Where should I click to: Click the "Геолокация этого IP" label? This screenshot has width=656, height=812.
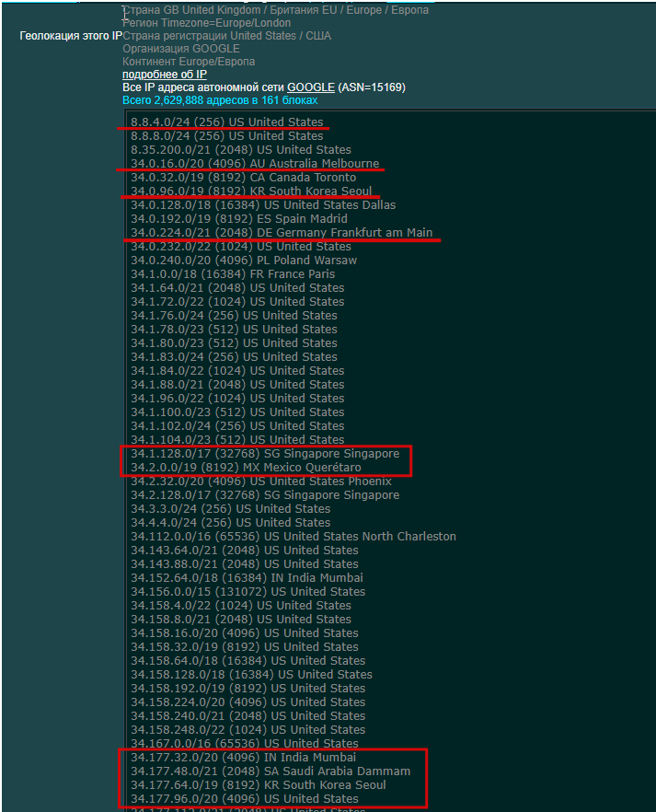[71, 36]
